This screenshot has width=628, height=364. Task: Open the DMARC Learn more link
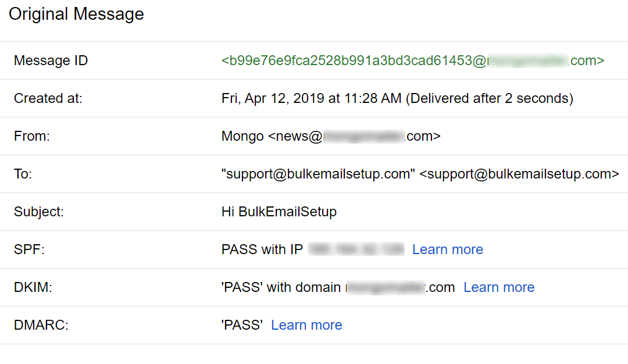(306, 325)
